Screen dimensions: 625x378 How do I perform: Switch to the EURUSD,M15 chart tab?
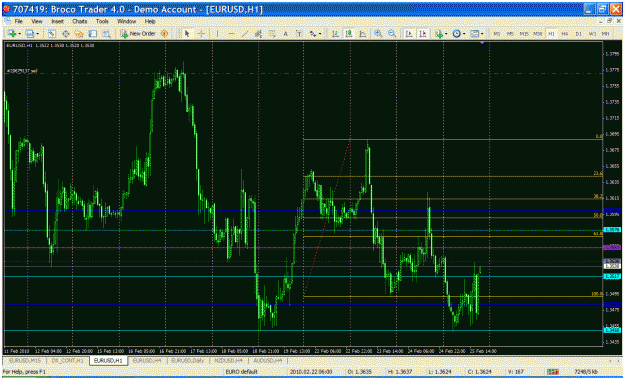(25, 360)
